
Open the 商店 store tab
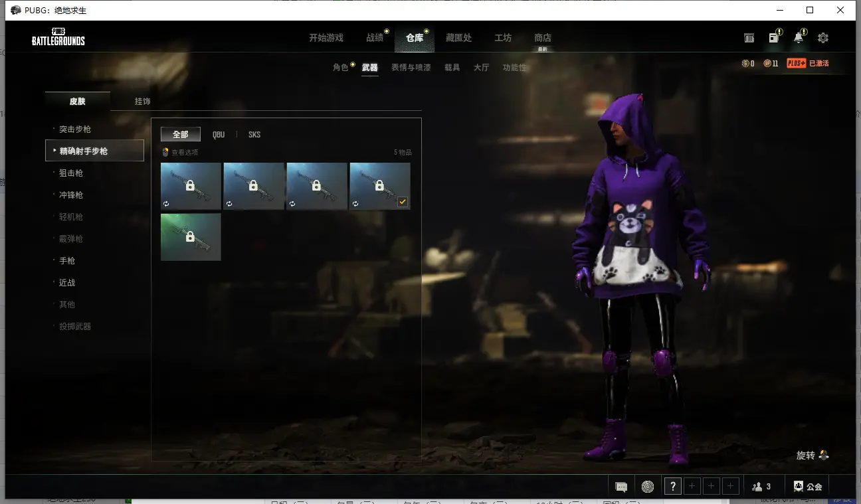click(x=543, y=38)
